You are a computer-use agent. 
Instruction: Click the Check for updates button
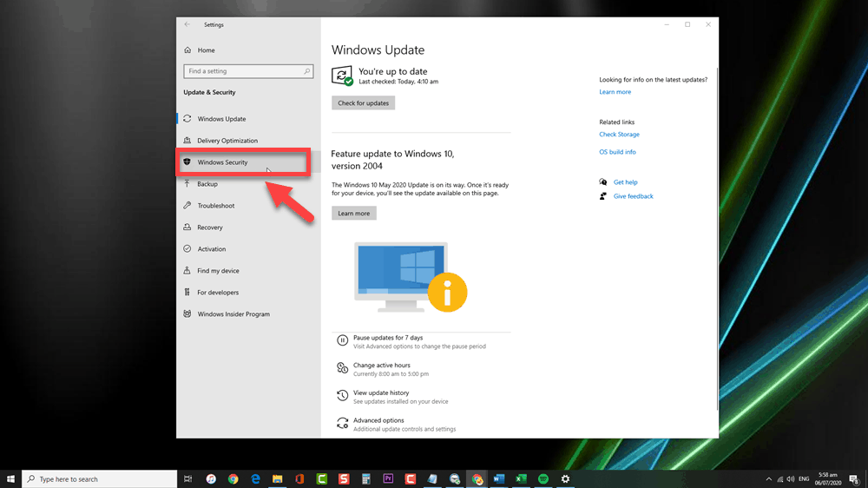[x=363, y=103]
